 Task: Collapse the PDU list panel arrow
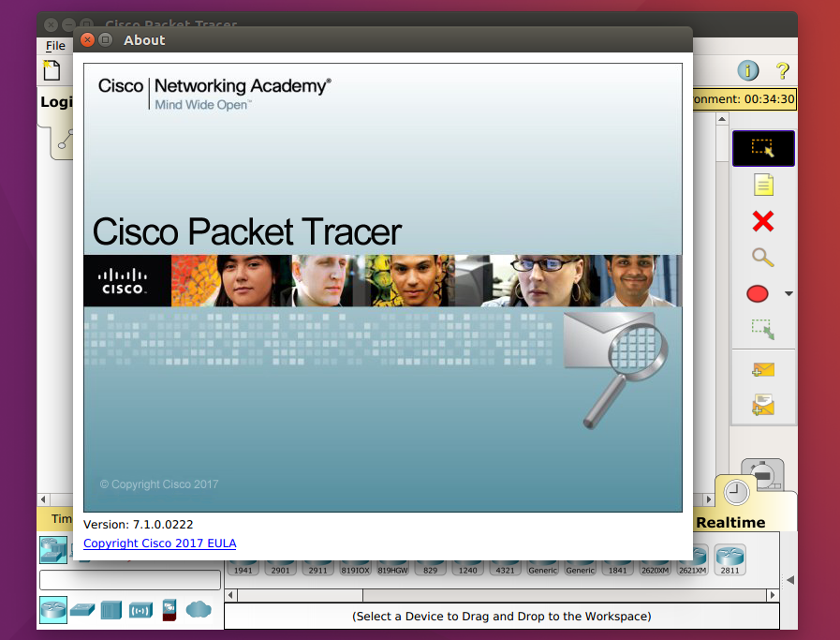(790, 579)
